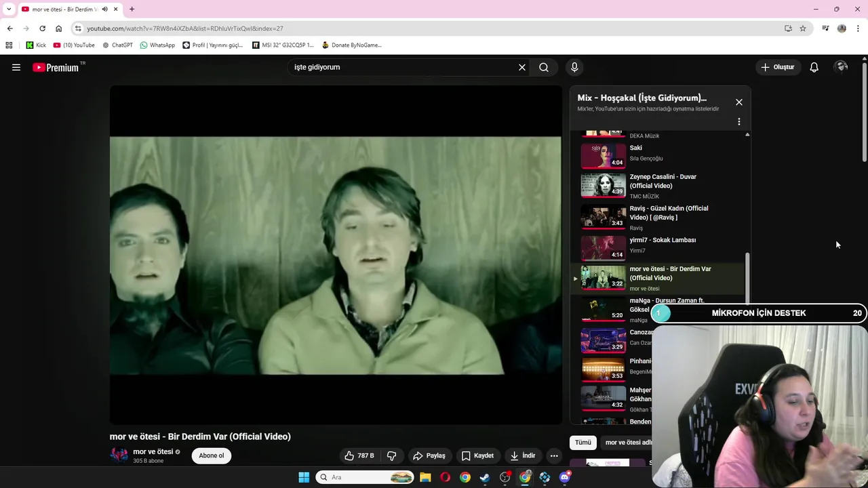Open the YouTube account avatar menu
The height and width of the screenshot is (488, 868).
pos(842,66)
